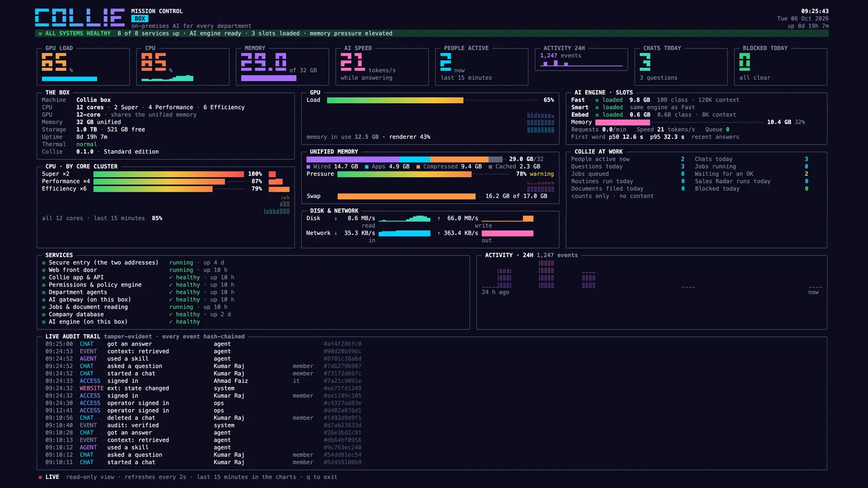Click the purple Wired legend square
The image size is (868, 488).
[309, 167]
